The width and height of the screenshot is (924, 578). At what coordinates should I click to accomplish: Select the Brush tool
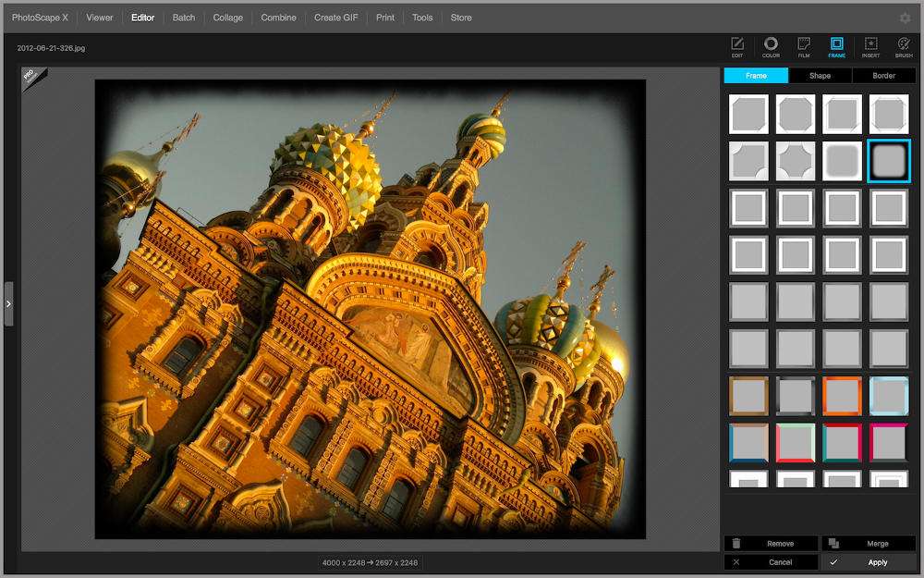tap(904, 46)
